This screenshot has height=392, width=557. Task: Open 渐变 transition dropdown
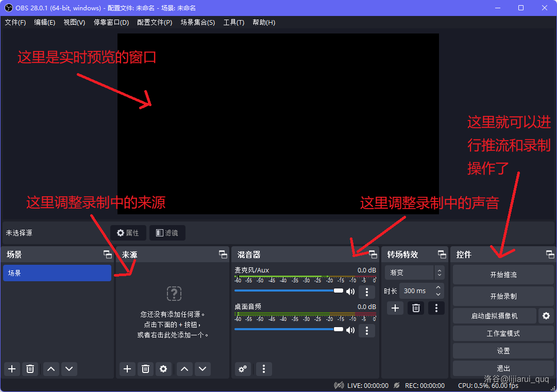[414, 272]
